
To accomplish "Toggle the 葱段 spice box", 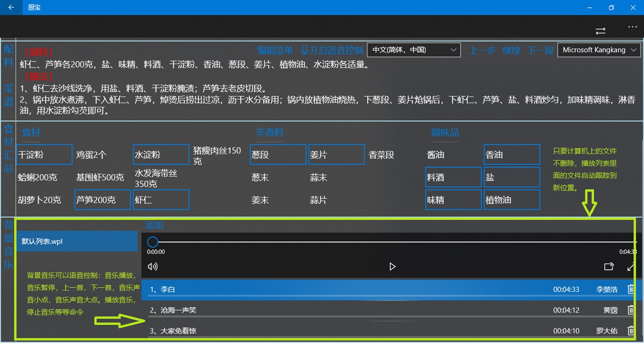I will tap(278, 154).
